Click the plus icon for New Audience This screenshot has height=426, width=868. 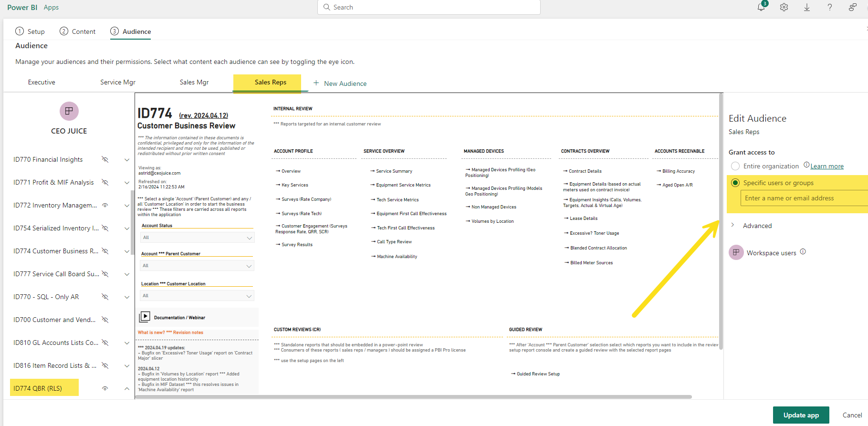tap(316, 83)
